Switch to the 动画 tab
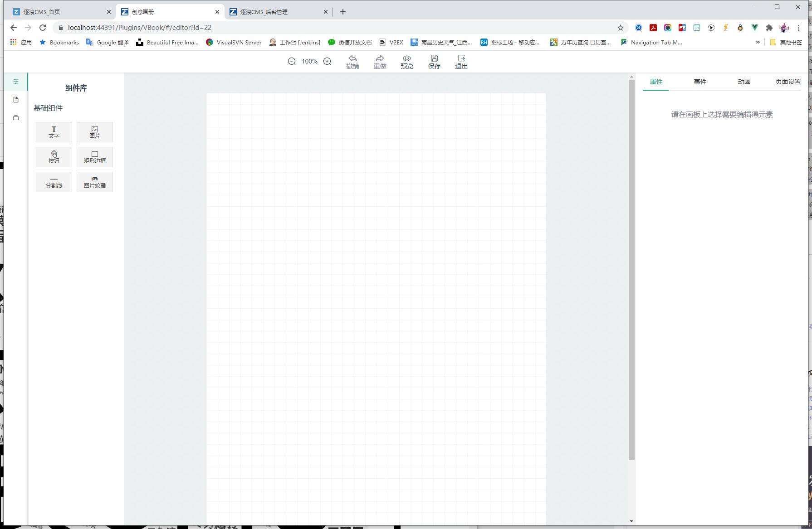The width and height of the screenshot is (812, 529). tap(744, 82)
